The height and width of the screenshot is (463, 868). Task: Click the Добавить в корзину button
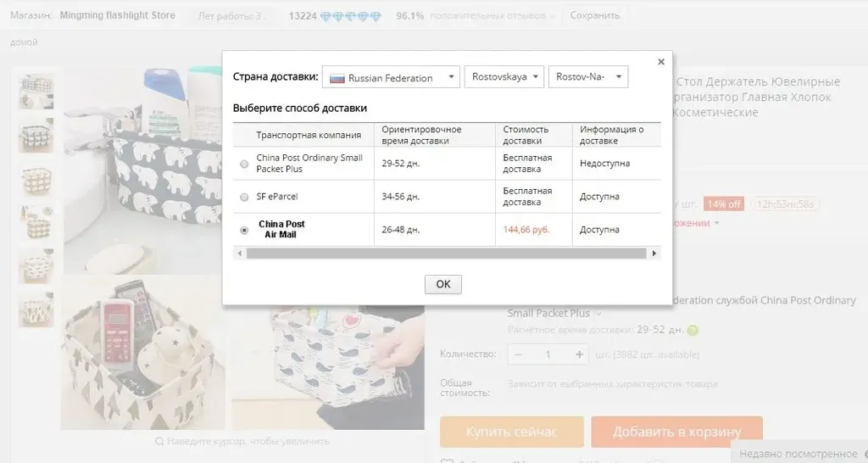pyautogui.click(x=677, y=432)
